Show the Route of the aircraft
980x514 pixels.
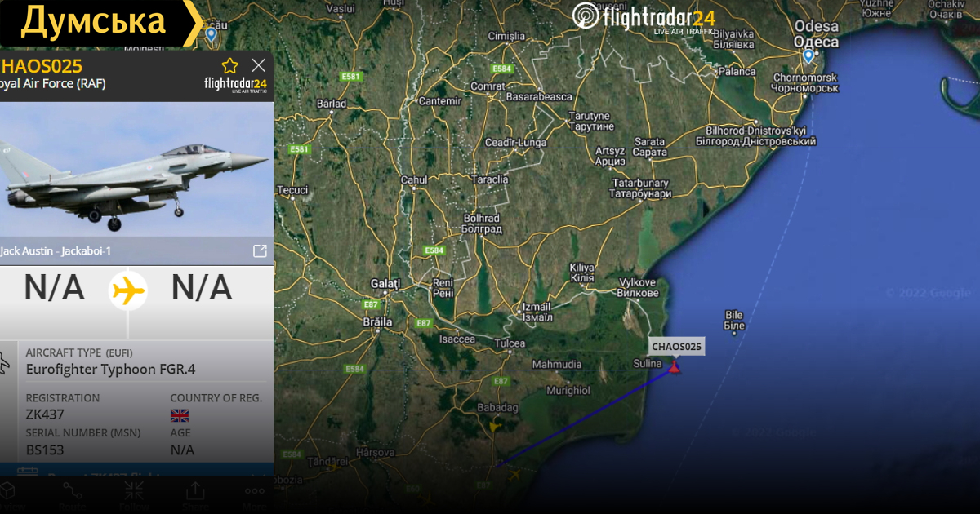click(x=72, y=494)
